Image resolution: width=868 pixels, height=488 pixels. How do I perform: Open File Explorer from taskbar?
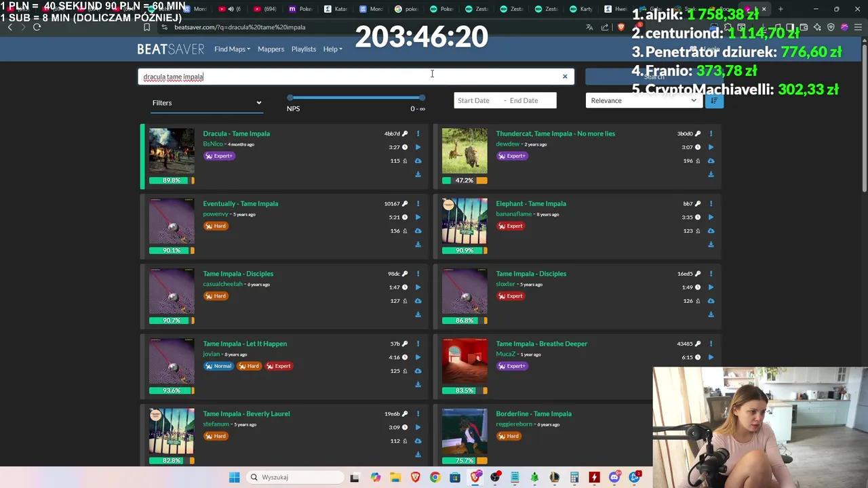[x=395, y=477]
